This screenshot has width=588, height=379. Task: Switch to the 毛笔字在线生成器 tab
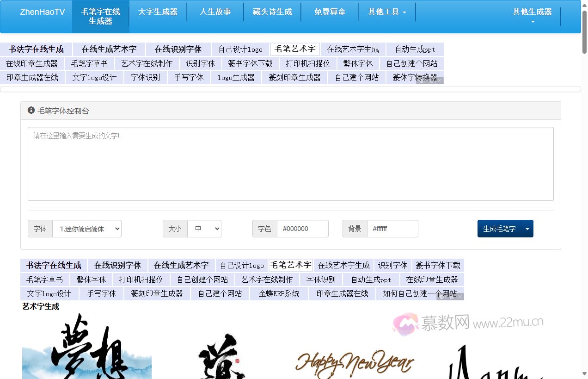tap(101, 16)
